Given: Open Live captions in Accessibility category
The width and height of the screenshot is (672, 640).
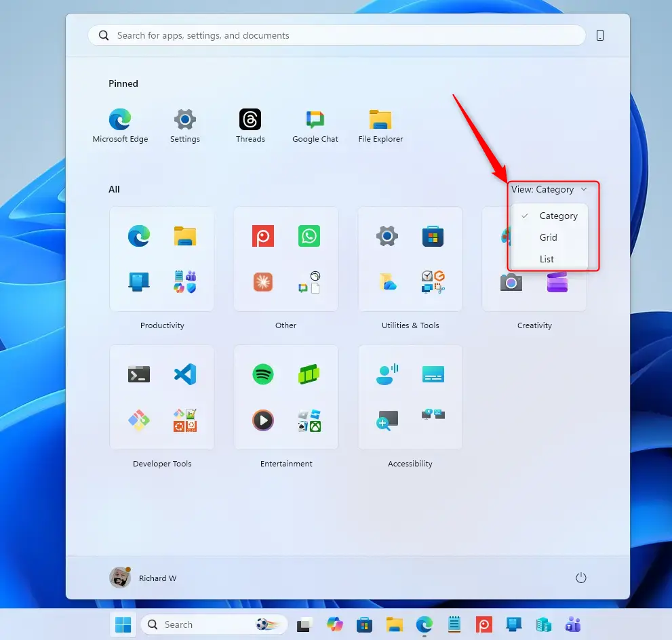Looking at the screenshot, I should tap(433, 374).
